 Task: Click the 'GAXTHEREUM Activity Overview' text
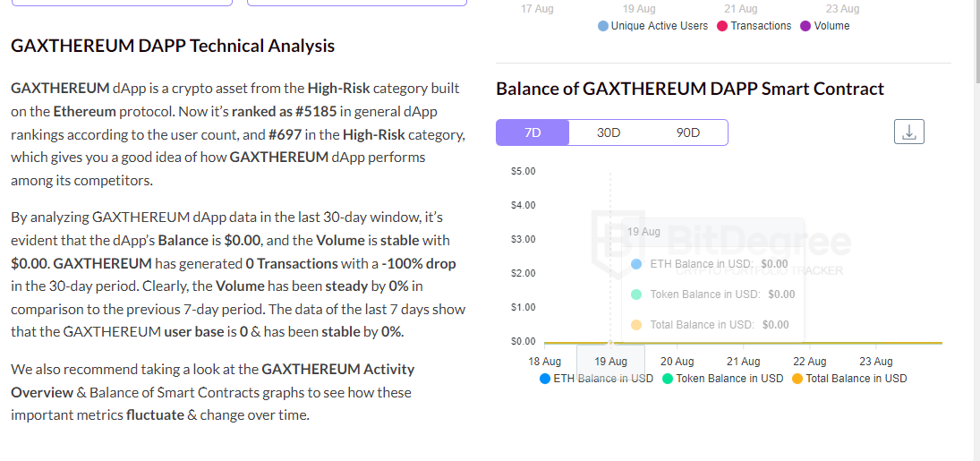[x=212, y=380]
